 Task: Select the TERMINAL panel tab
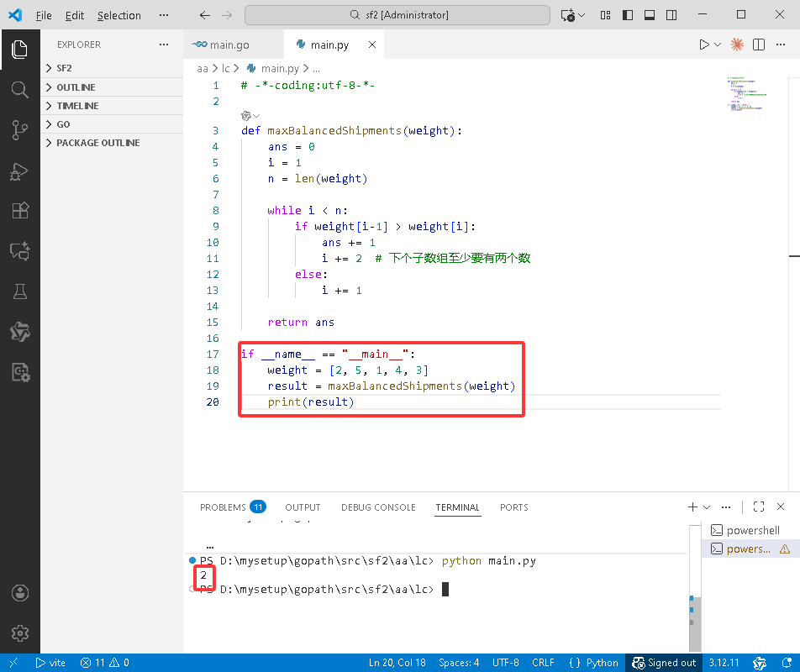coord(457,507)
